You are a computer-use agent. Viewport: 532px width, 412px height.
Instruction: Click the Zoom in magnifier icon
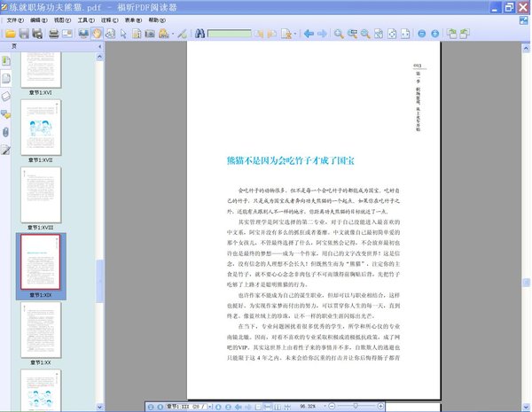[339, 34]
